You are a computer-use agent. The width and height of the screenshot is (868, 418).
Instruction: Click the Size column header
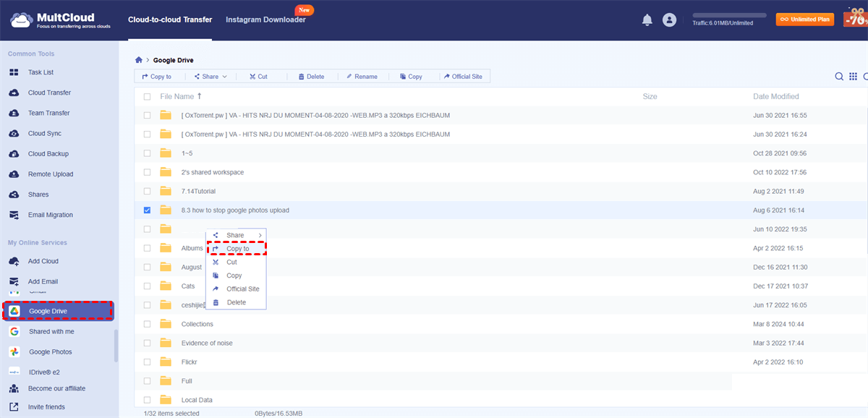pyautogui.click(x=650, y=96)
